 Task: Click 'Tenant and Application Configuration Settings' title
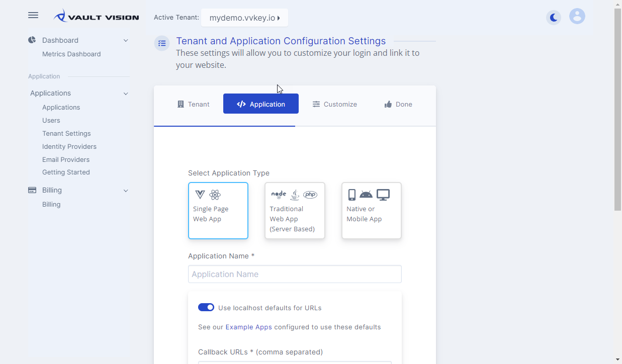(281, 41)
